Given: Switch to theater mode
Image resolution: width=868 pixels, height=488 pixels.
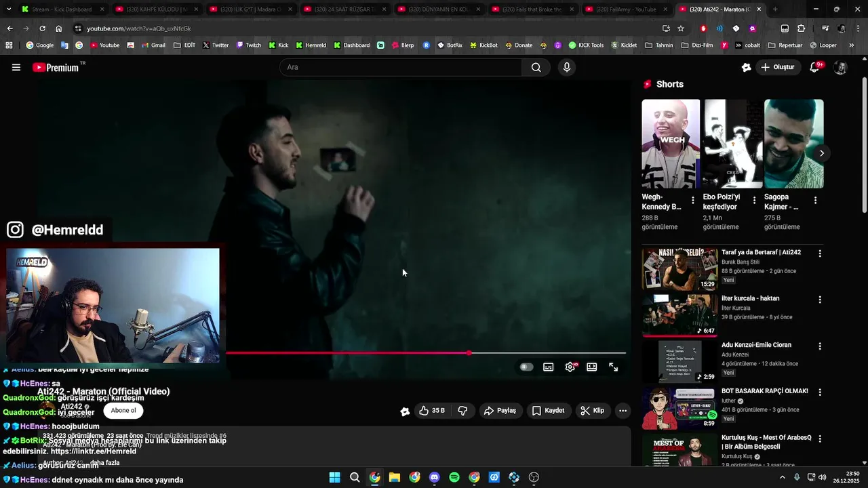Looking at the screenshot, I should (x=592, y=367).
